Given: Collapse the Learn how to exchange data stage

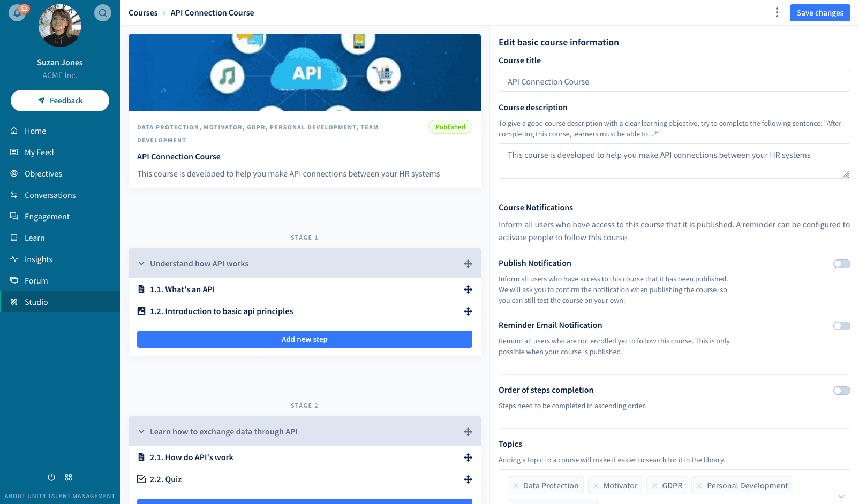Looking at the screenshot, I should (x=141, y=431).
